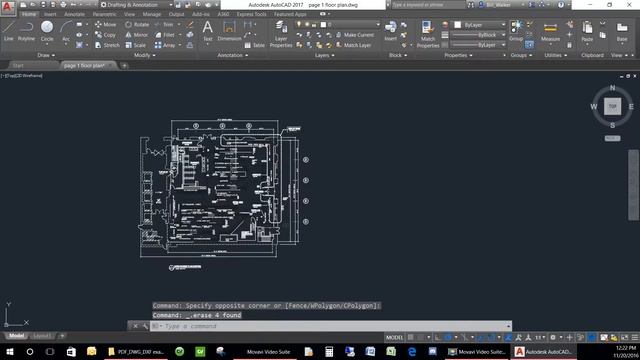Activate the Copy tool
The height and width of the screenshot is (360, 640).
pyautogui.click(x=105, y=35)
